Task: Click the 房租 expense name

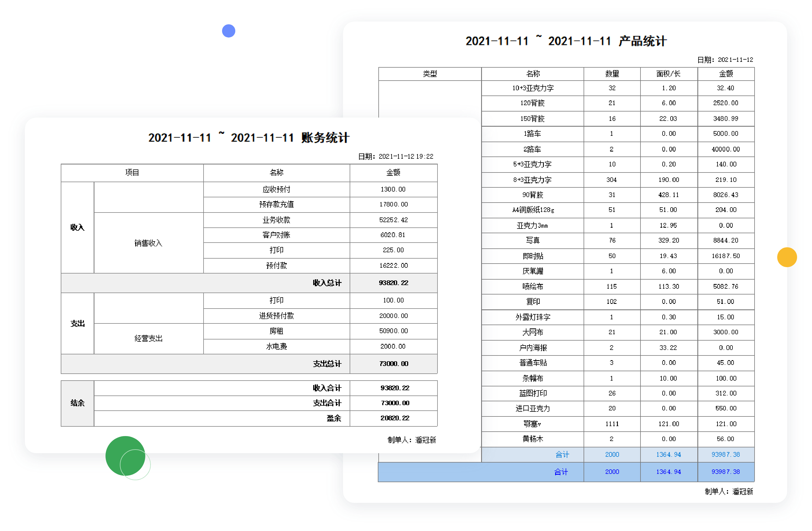Action: (x=276, y=331)
